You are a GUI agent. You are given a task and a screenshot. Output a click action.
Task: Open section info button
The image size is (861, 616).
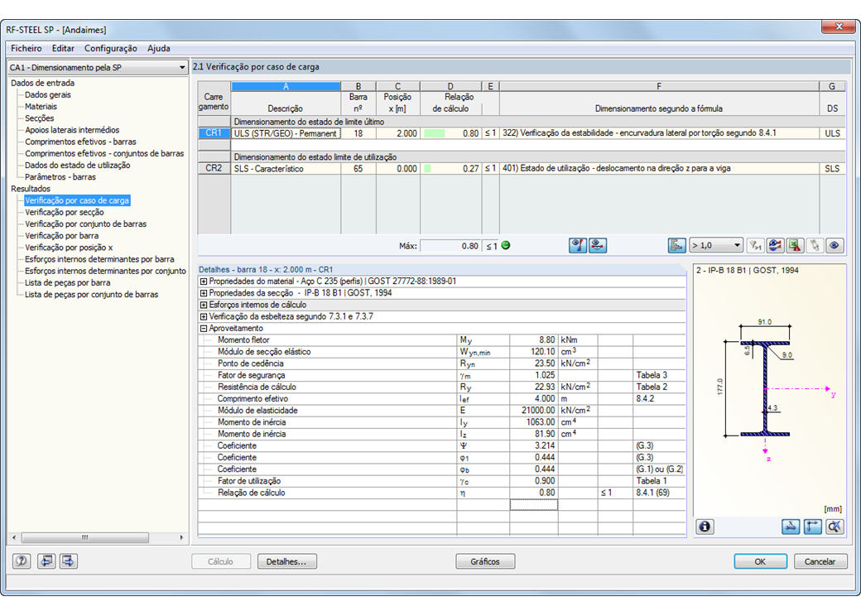point(705,527)
